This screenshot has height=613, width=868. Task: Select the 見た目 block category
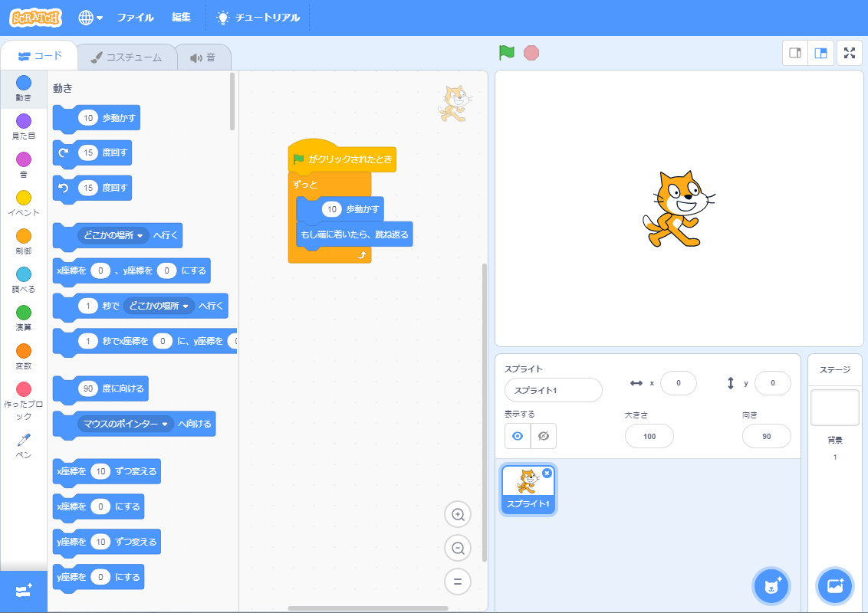[23, 126]
